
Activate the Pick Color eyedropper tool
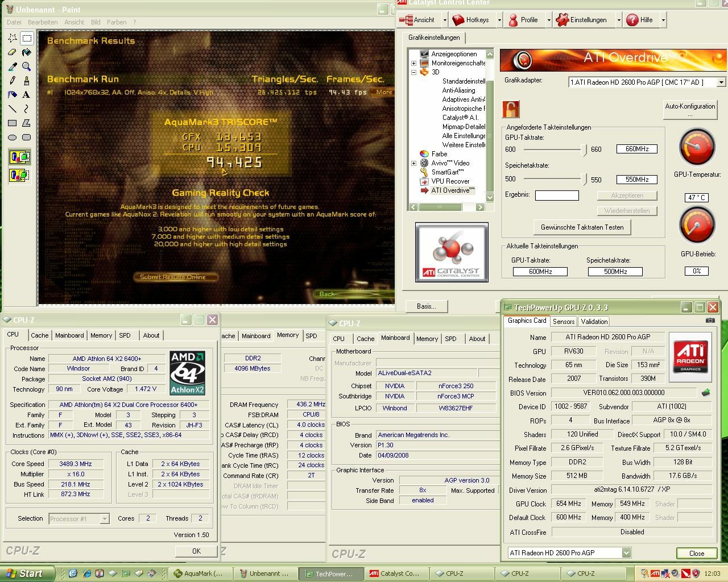tap(13, 66)
